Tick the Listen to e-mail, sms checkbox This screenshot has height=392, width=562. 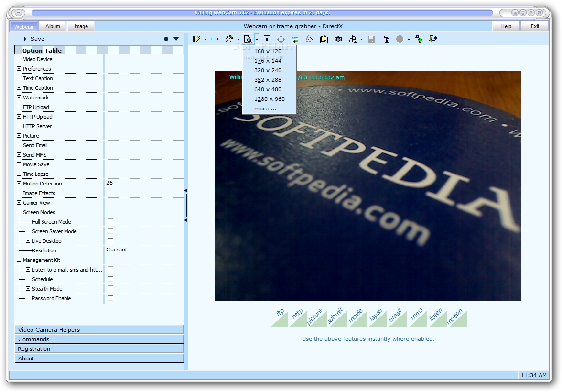click(x=110, y=269)
